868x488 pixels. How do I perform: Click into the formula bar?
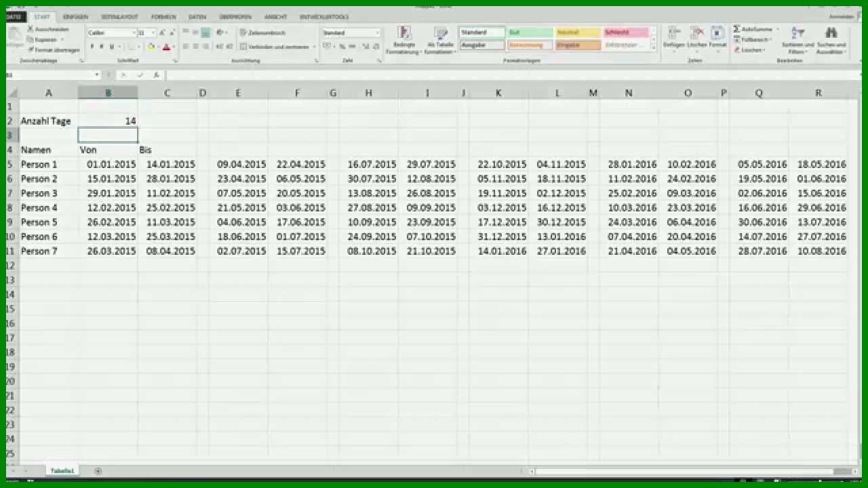[512, 75]
